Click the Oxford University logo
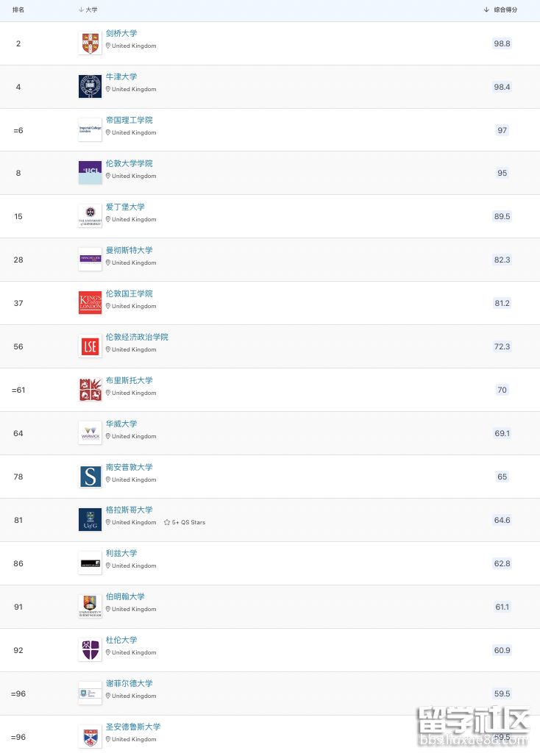The height and width of the screenshot is (756, 540). (90, 87)
